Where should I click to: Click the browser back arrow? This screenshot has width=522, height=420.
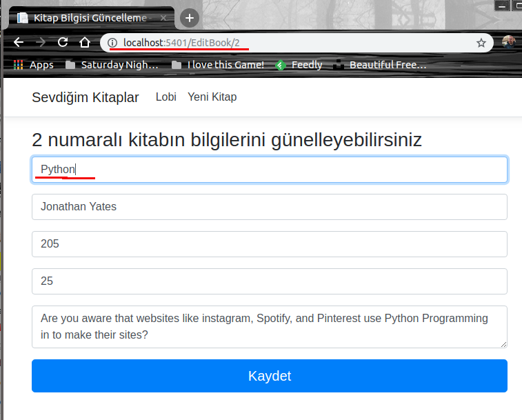(19, 42)
